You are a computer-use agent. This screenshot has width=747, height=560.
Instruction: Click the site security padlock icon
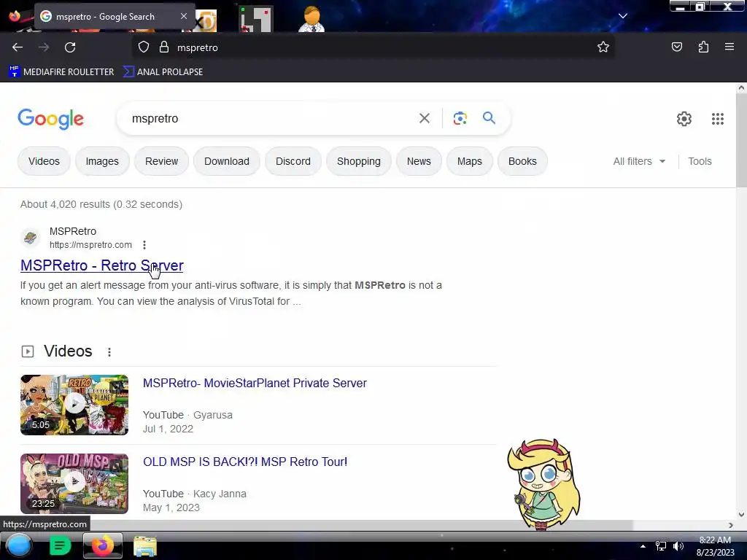(x=164, y=47)
